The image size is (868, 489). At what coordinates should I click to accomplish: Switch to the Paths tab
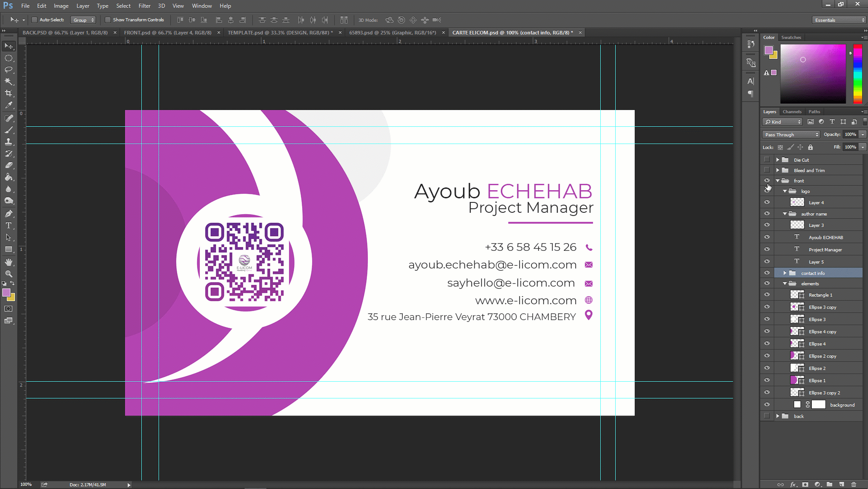point(815,111)
